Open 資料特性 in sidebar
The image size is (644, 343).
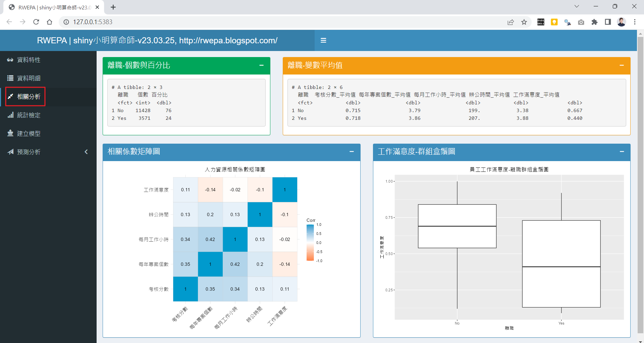point(29,60)
